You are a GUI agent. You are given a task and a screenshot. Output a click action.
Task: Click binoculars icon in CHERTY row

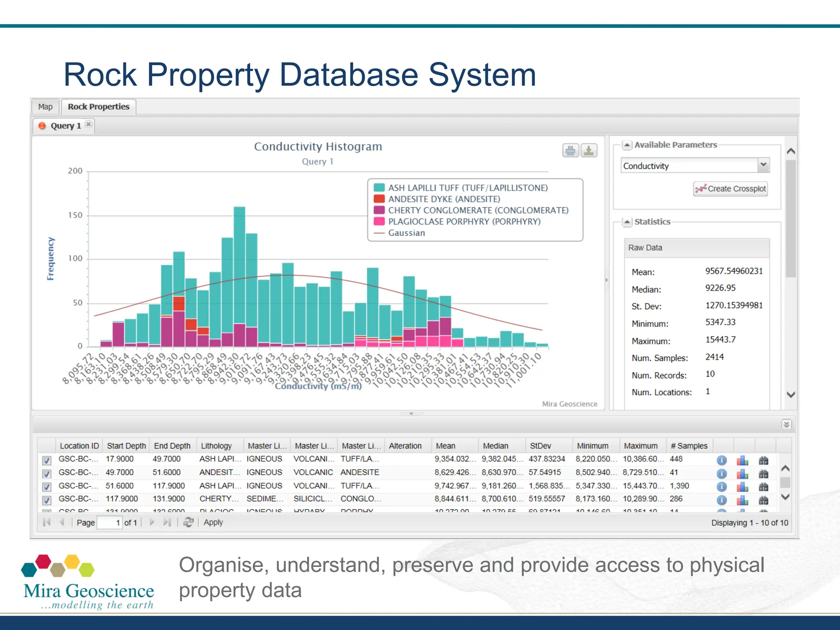click(763, 500)
